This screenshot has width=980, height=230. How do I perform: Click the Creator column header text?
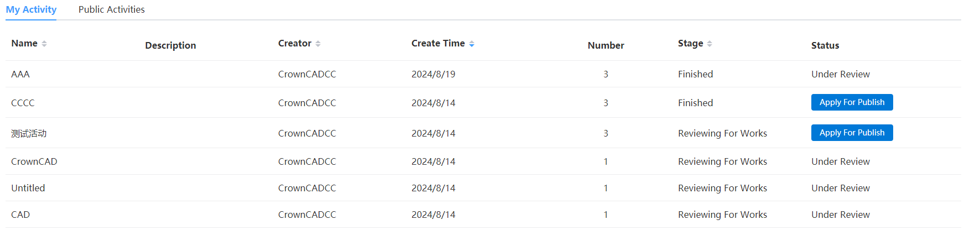tap(295, 43)
